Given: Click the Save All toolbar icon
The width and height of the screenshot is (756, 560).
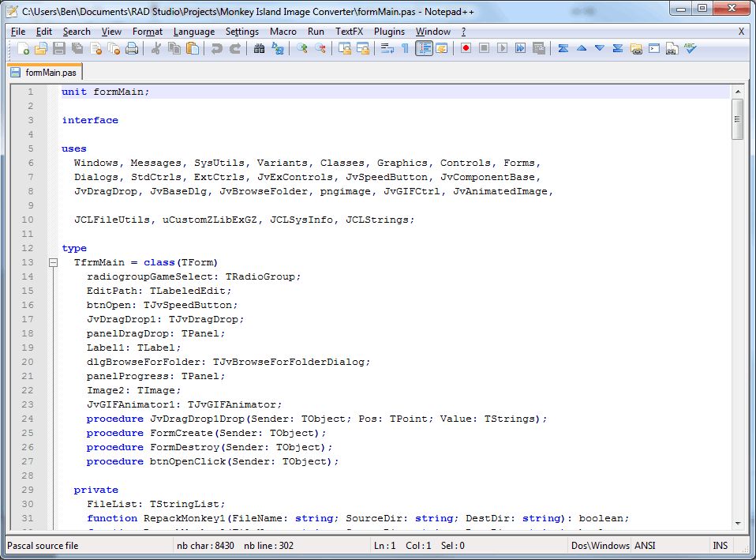Looking at the screenshot, I should (x=77, y=48).
